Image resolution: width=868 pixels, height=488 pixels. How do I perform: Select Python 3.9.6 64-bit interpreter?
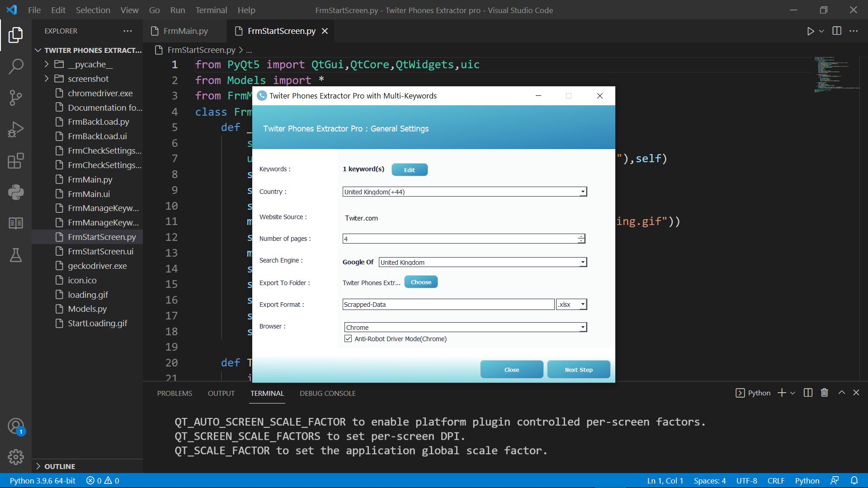coord(42,480)
